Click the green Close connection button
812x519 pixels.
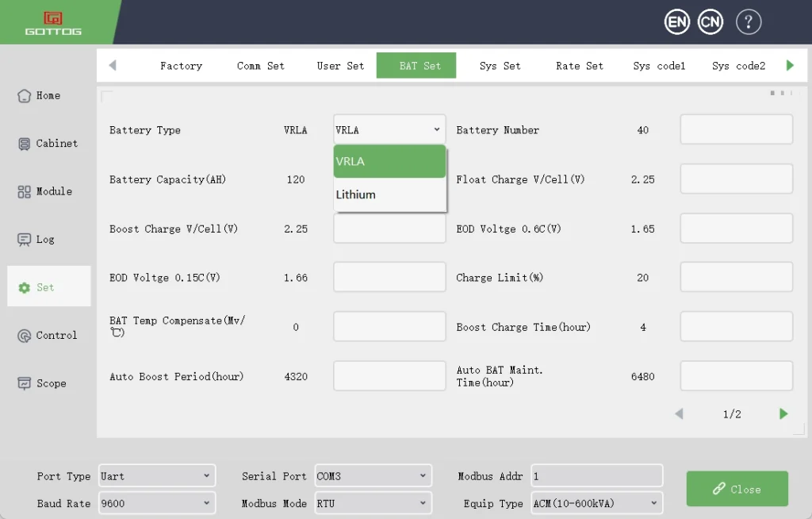coord(737,488)
